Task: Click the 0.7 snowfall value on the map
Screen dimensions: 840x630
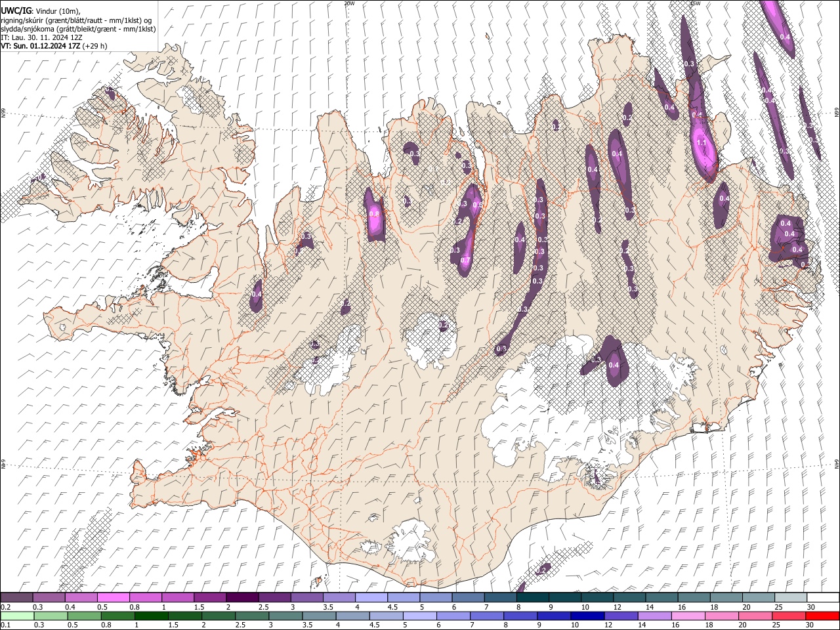Action: coord(465,260)
